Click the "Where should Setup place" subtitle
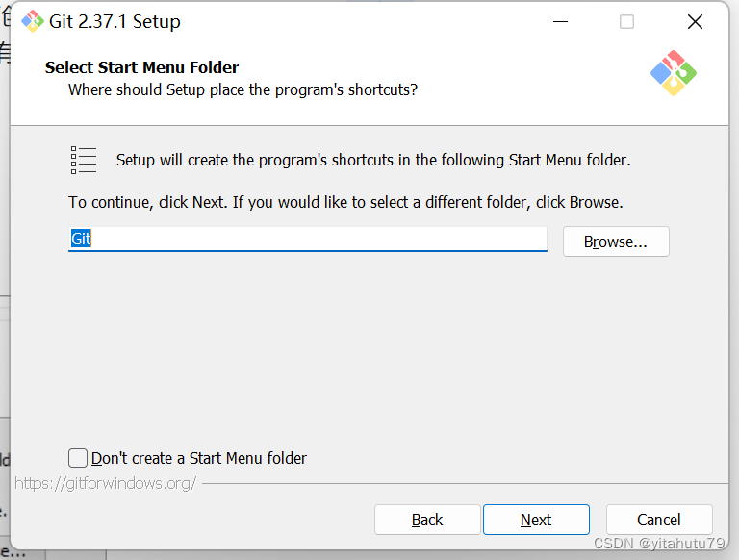739x560 pixels. tap(242, 89)
